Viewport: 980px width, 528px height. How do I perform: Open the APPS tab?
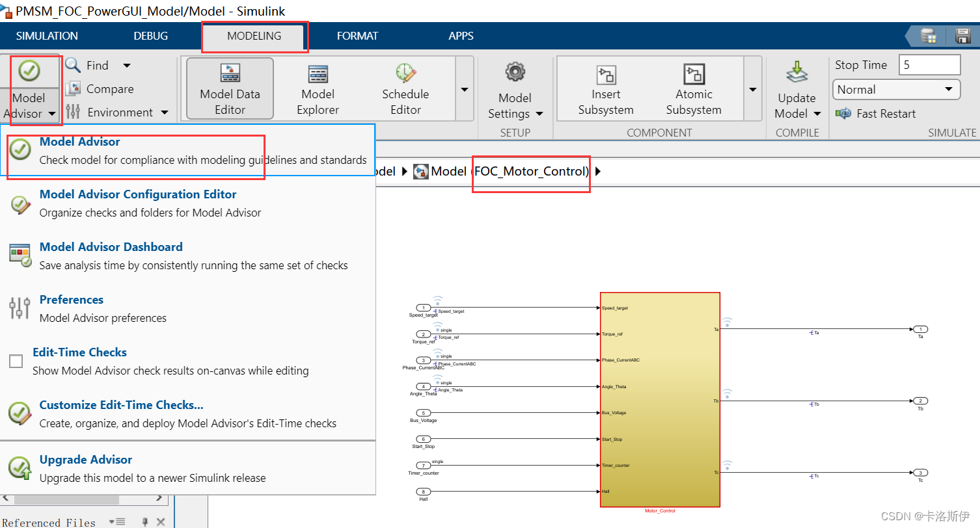click(x=461, y=36)
